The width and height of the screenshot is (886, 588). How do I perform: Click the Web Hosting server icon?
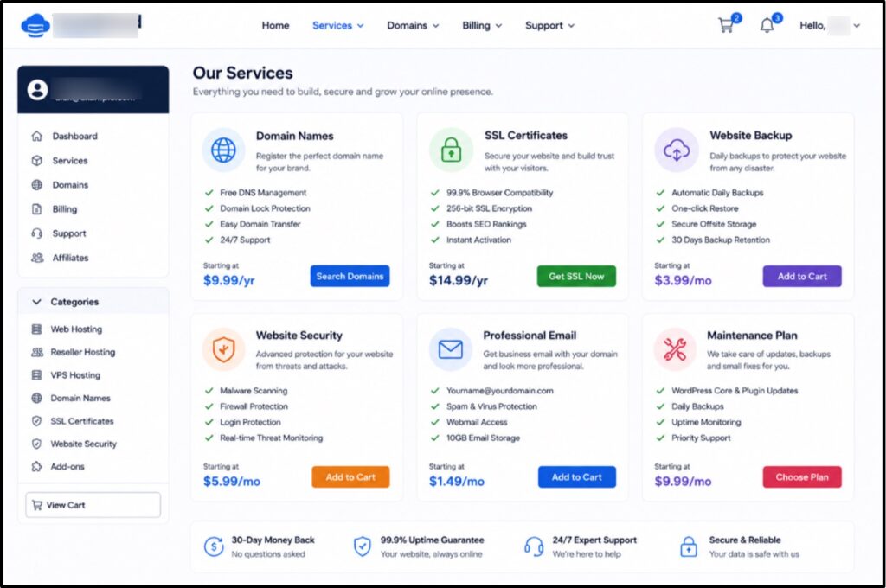[x=36, y=329]
